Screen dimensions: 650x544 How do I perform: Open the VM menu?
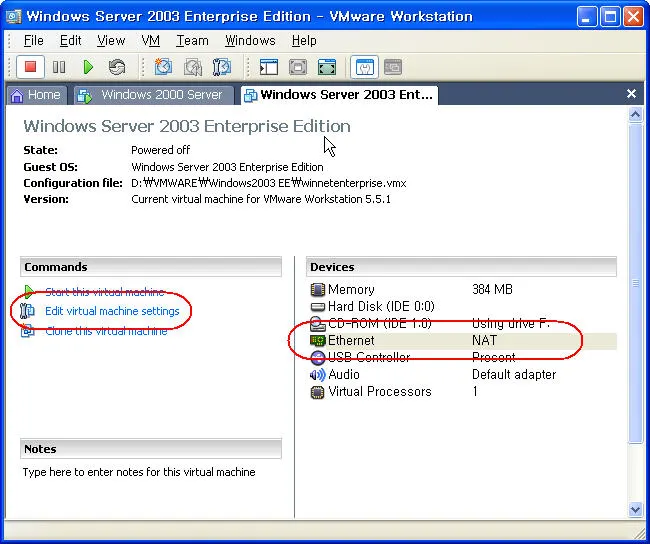pos(150,40)
